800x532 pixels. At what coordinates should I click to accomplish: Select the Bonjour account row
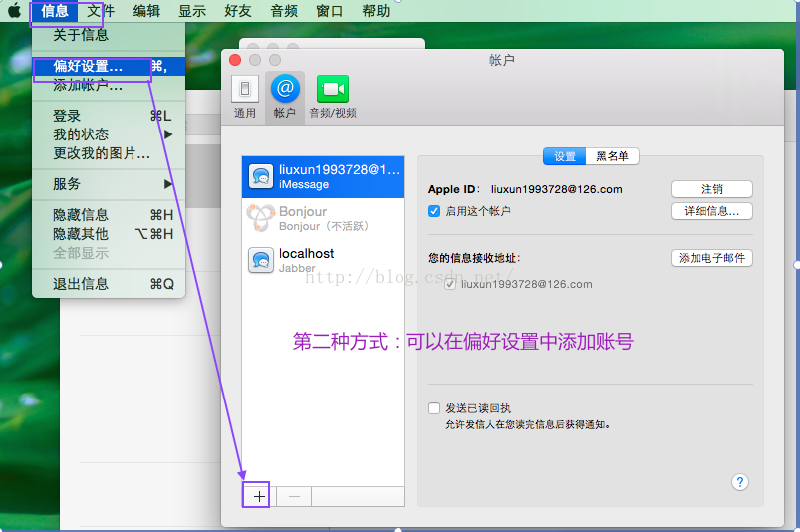[323, 218]
